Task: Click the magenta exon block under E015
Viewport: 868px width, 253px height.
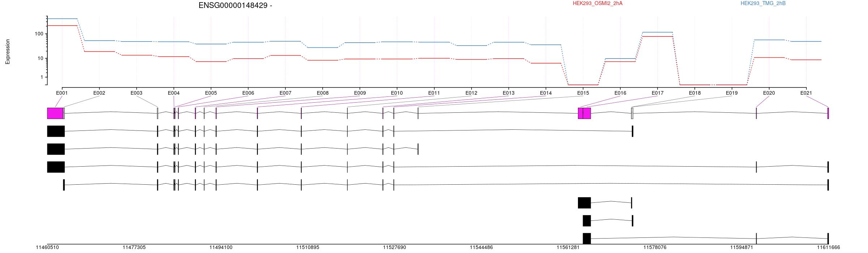Action: (x=584, y=113)
